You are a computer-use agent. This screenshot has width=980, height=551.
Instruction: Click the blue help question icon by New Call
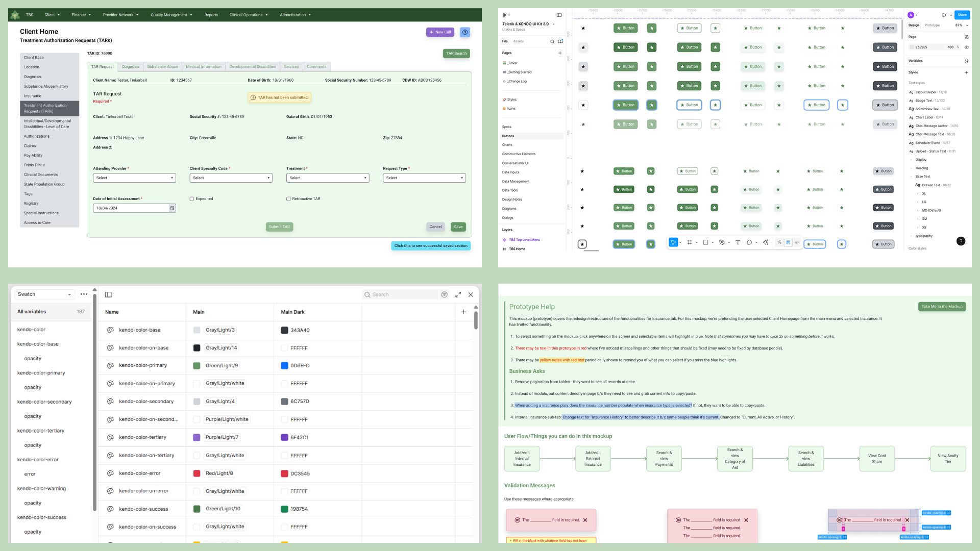point(465,32)
